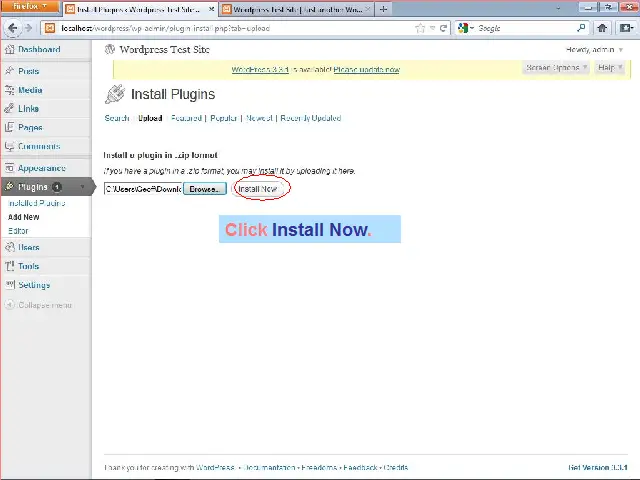Viewport: 640px width, 480px height.
Task: Click the search magnifier icon in Google box
Action: [x=581, y=28]
